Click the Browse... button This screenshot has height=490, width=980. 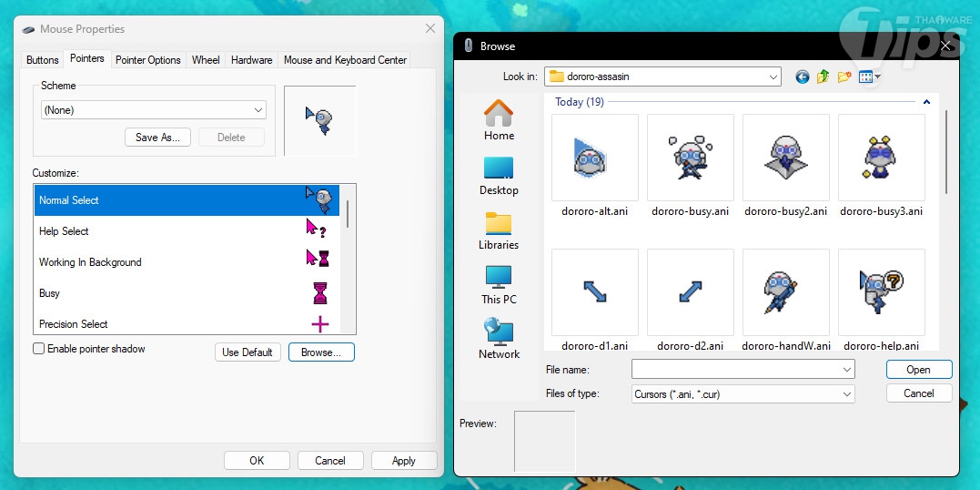pos(321,352)
